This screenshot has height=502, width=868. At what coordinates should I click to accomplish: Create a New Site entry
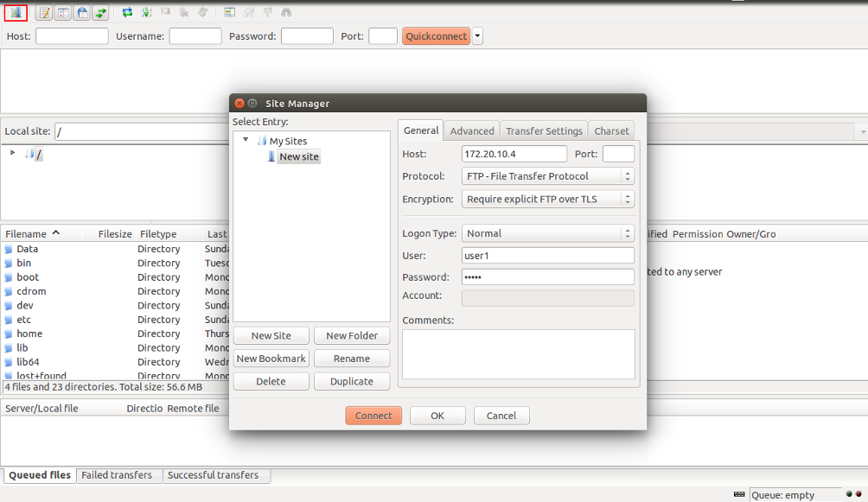tap(271, 336)
